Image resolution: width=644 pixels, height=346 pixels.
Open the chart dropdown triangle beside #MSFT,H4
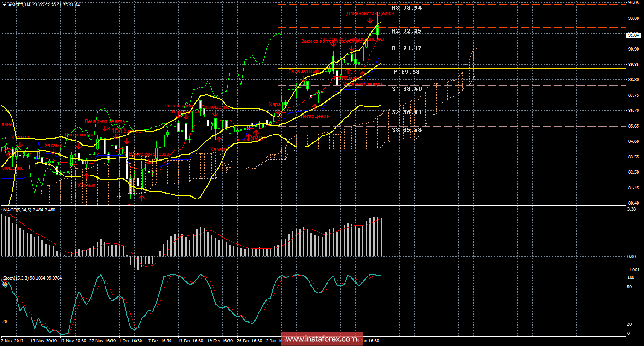(x=4, y=4)
